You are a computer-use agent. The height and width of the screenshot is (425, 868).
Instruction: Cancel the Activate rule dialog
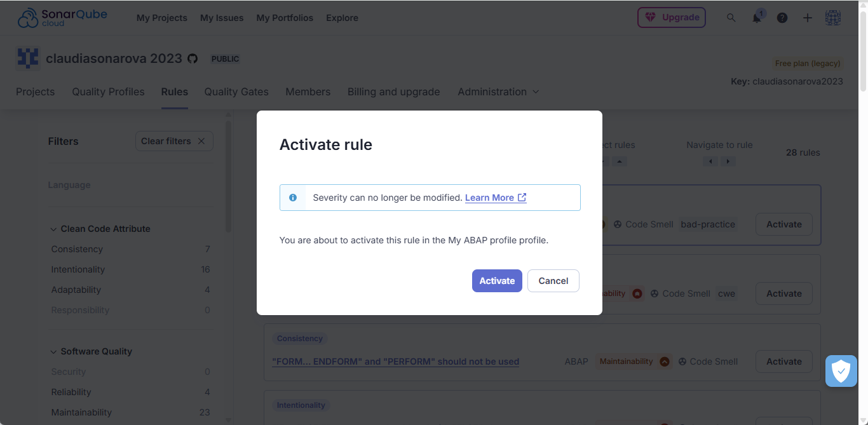pyautogui.click(x=553, y=281)
